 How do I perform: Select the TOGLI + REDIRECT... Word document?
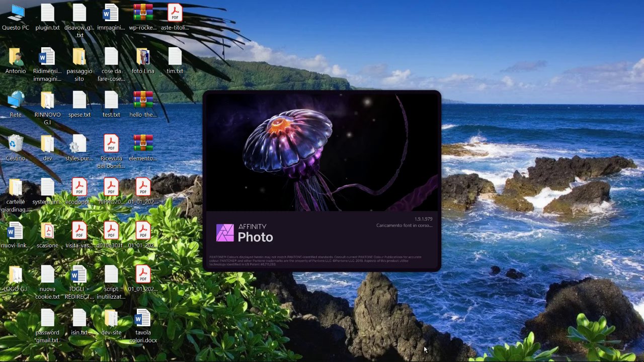[79, 283]
